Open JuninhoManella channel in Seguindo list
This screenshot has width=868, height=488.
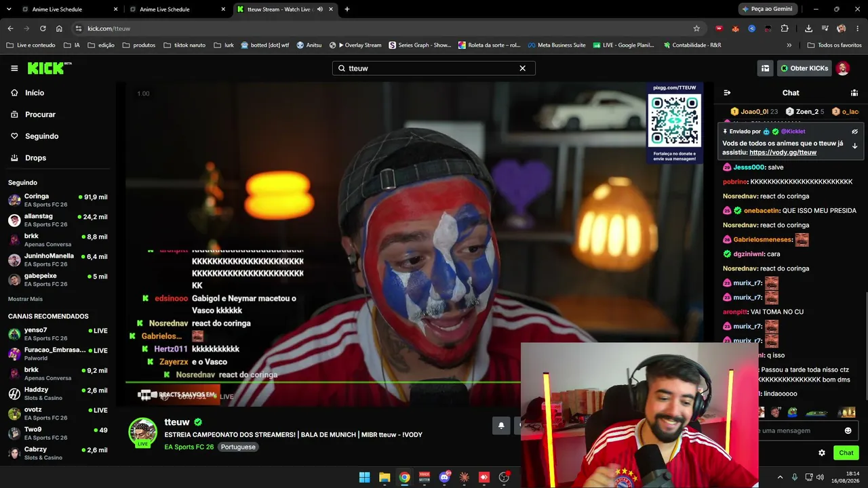tap(58, 260)
